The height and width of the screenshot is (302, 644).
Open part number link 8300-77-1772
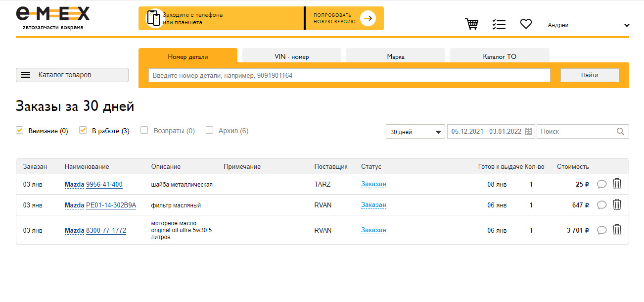click(106, 231)
